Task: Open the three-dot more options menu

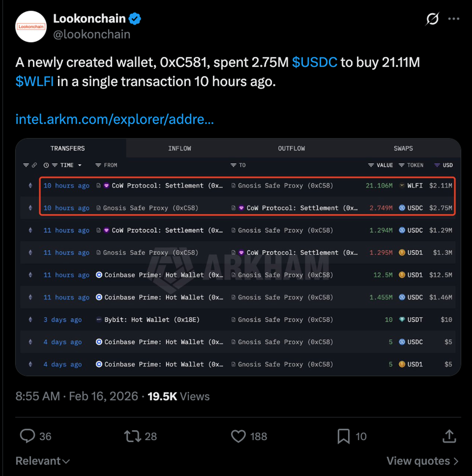Action: pyautogui.click(x=454, y=19)
